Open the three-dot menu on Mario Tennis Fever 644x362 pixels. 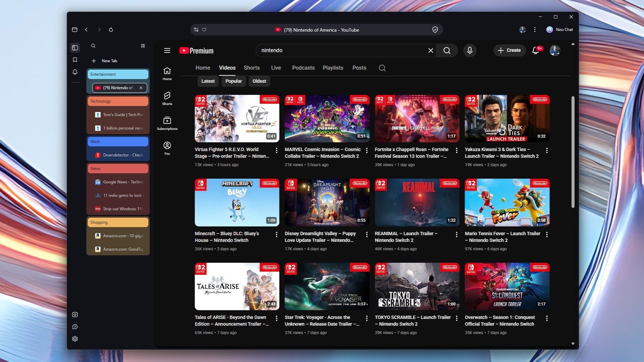[x=547, y=234]
